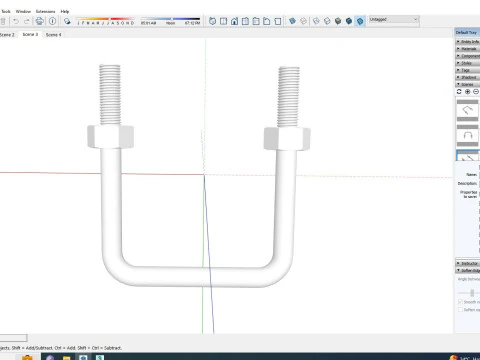Click the Redo arrow icon

27,21
